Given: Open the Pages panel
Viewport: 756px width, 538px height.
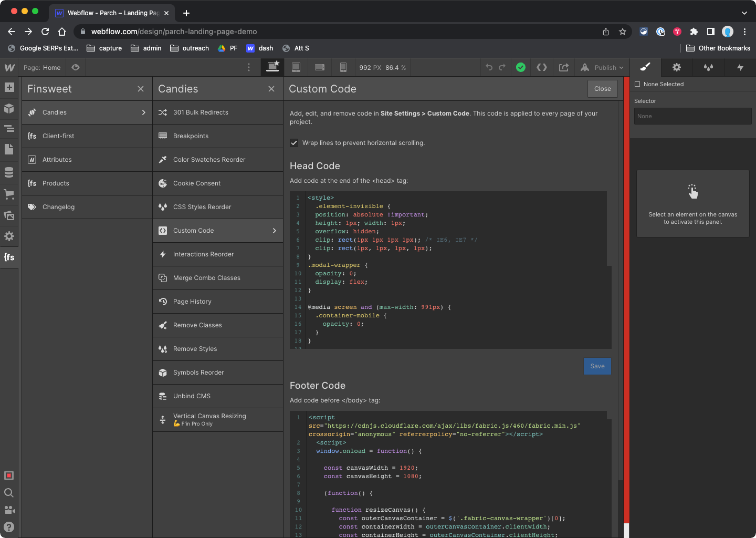Looking at the screenshot, I should coord(9,149).
